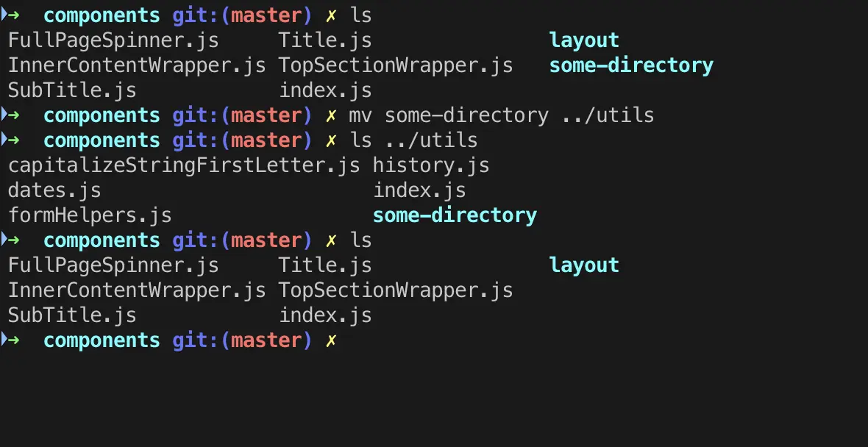This screenshot has height=447, width=868.
Task: Select history.js in the utils listing
Action: tap(431, 165)
